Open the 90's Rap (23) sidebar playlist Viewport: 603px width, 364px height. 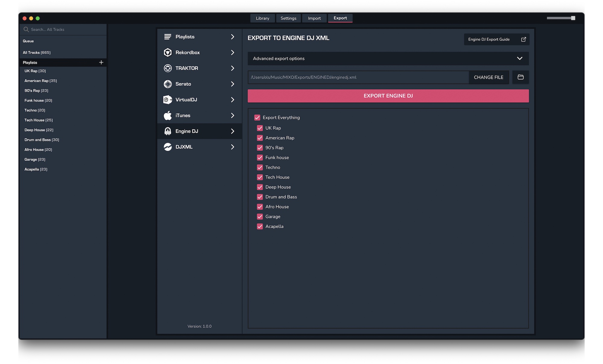(36, 90)
